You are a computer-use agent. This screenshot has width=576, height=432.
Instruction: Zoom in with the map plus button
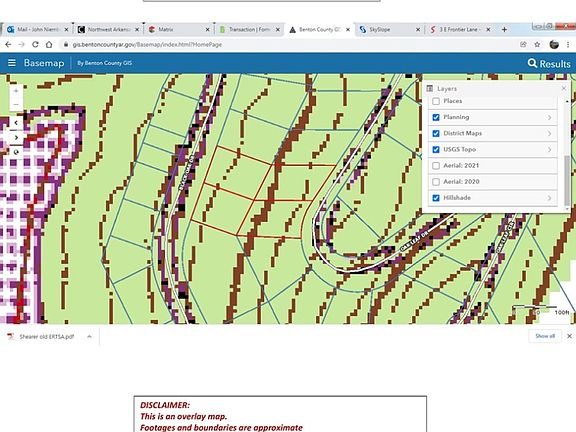[16, 91]
